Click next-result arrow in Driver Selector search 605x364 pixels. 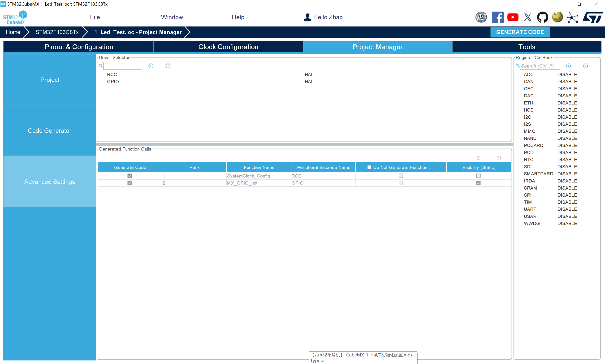coord(168,66)
